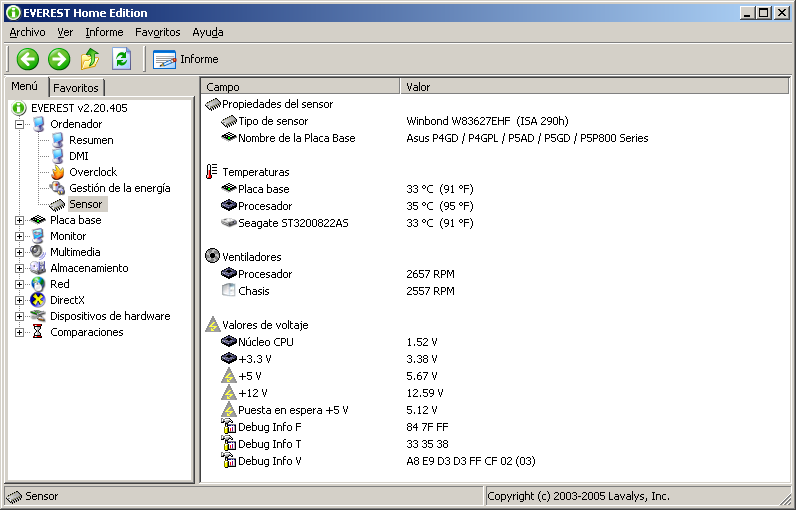Click the Valor column header
The image size is (796, 510).
[595, 87]
